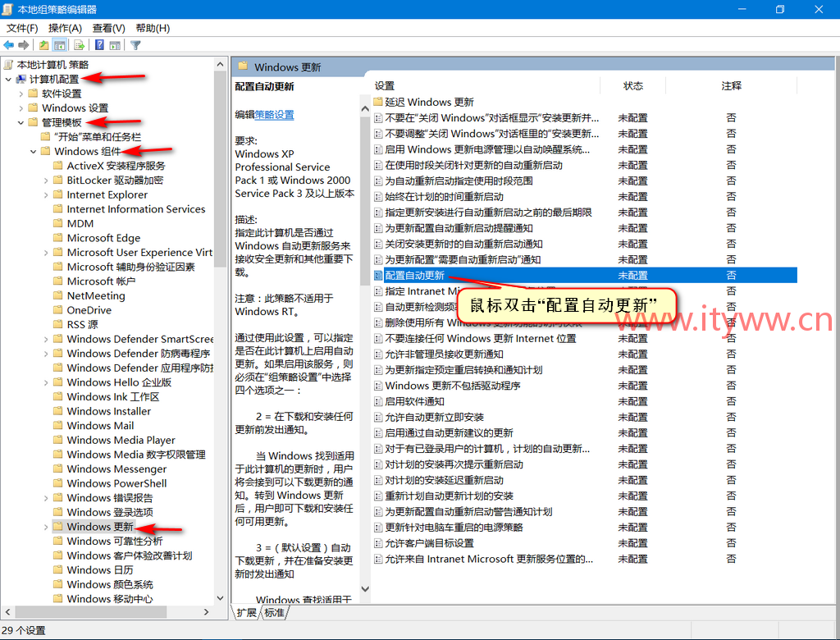The image size is (840, 640).
Task: Toggle the show/hide action pane toolbar icon
Action: coord(115,46)
